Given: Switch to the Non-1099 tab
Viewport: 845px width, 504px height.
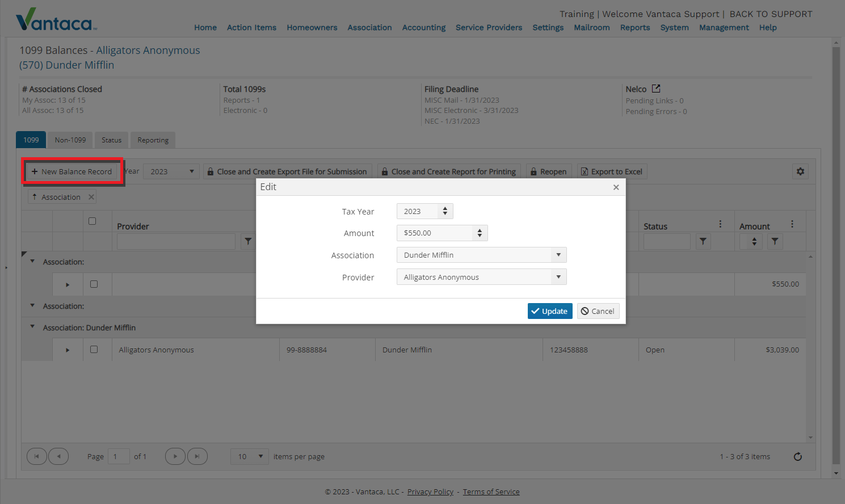Looking at the screenshot, I should tap(70, 140).
